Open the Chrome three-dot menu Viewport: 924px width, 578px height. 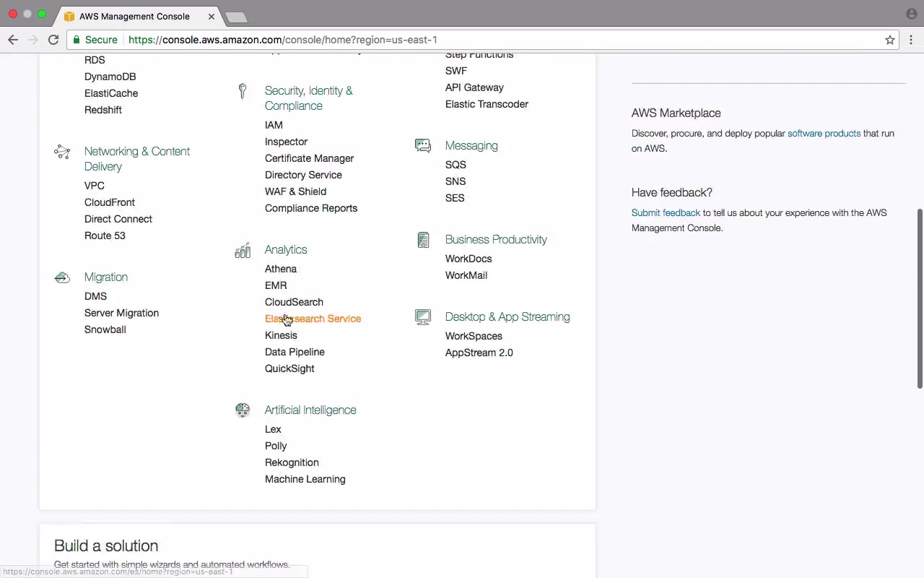911,40
